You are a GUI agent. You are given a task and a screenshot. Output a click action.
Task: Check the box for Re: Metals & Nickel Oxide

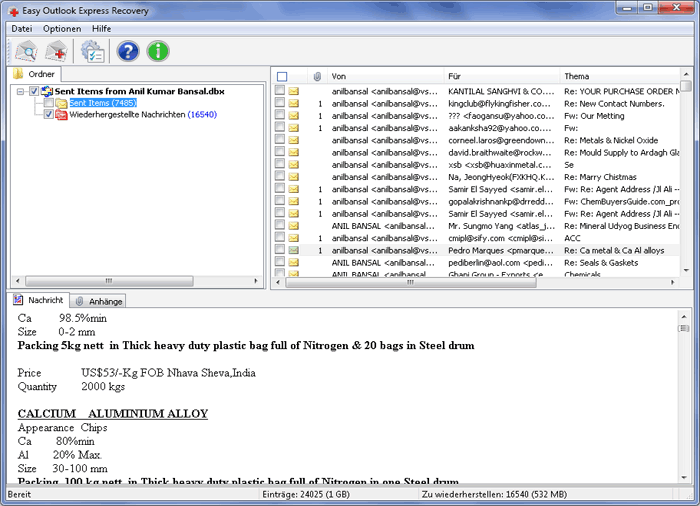[x=280, y=139]
